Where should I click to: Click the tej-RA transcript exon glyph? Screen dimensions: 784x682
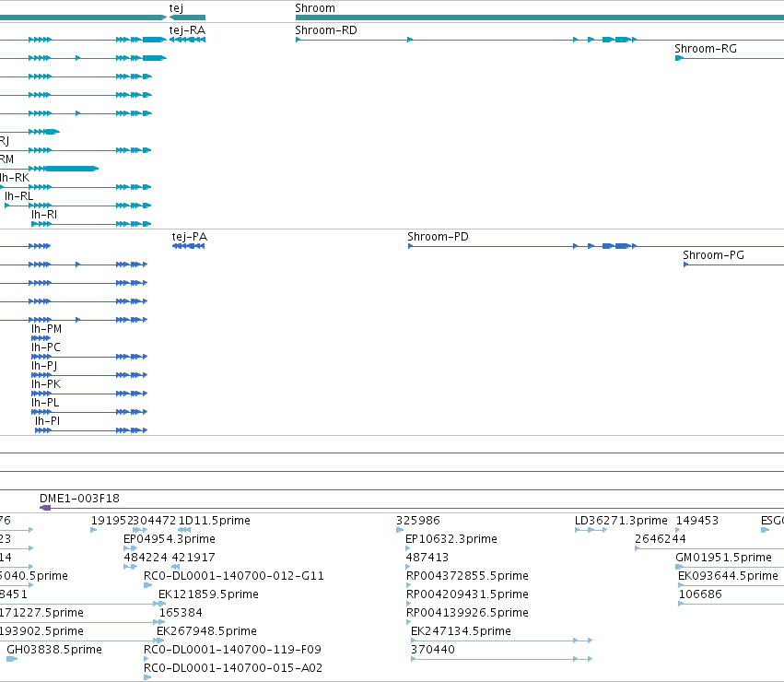point(188,40)
